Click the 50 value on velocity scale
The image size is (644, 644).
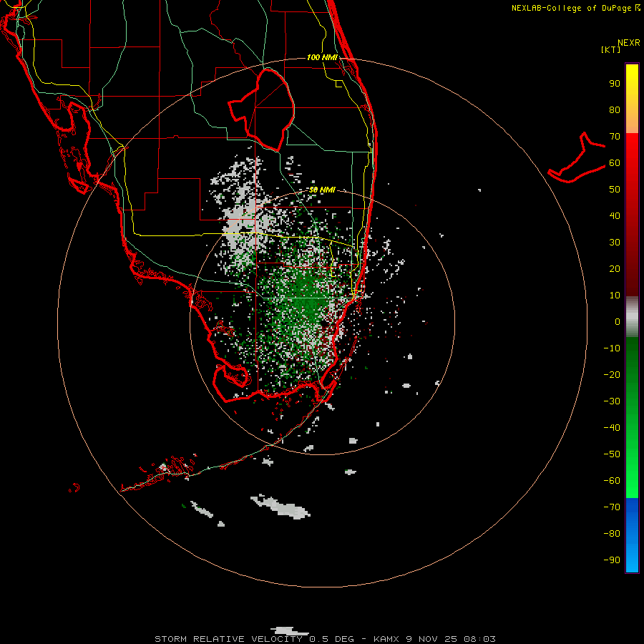[615, 190]
